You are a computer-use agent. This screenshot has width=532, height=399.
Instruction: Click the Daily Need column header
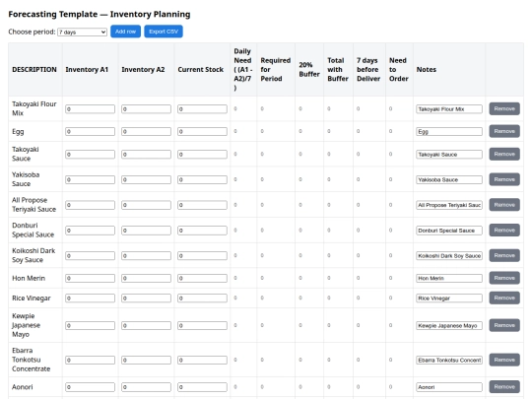click(242, 70)
